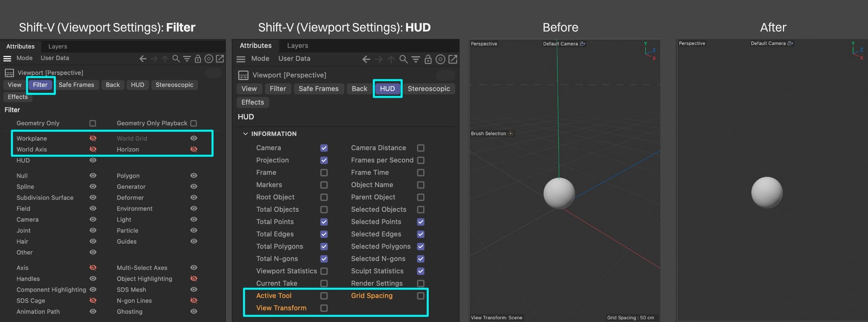Open Filter panel in new window icon
This screenshot has width=868, height=322.
pyautogui.click(x=220, y=59)
